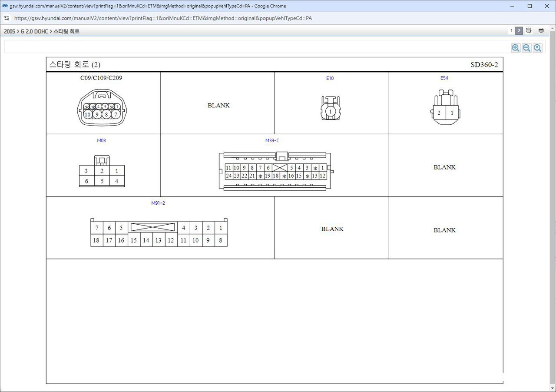Click the M91-2 connector drawing

click(159, 233)
